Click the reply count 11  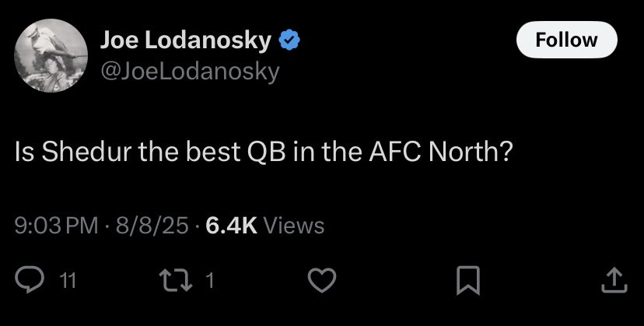point(68,281)
